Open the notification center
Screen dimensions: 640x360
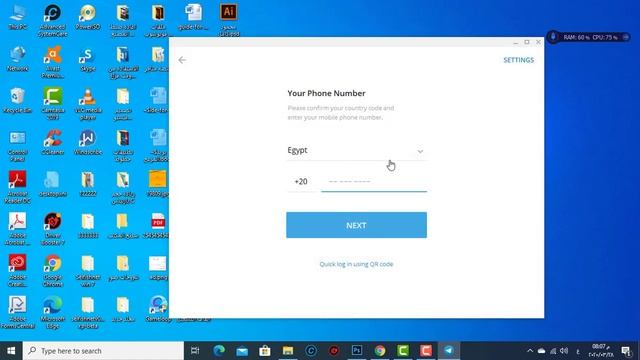pyautogui.click(x=626, y=351)
